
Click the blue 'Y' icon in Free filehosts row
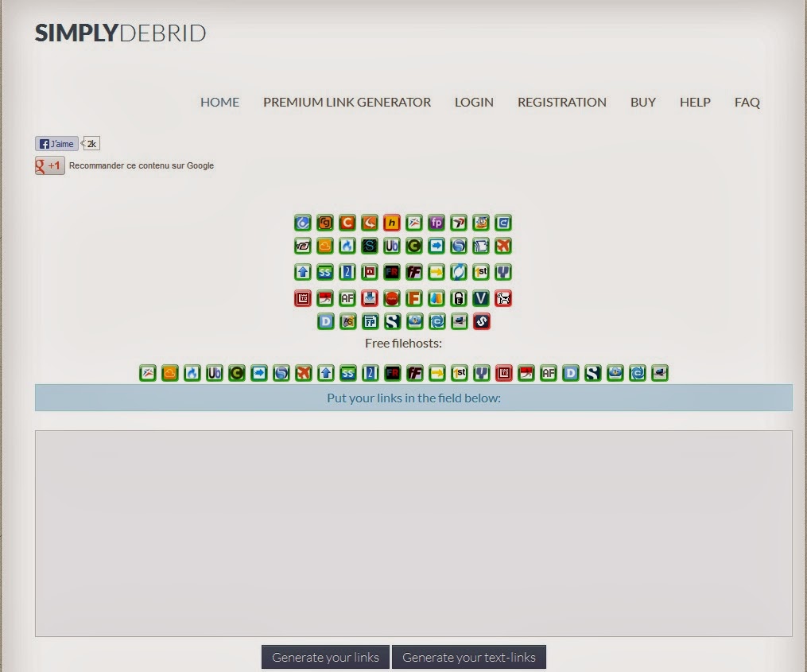coord(481,373)
